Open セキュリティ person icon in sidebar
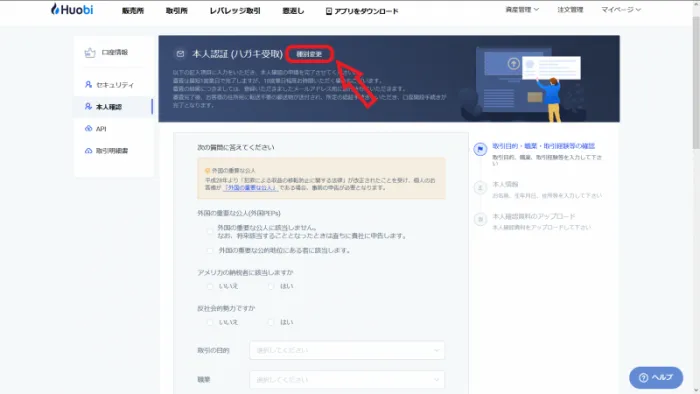This screenshot has width=700, height=394. click(x=88, y=84)
